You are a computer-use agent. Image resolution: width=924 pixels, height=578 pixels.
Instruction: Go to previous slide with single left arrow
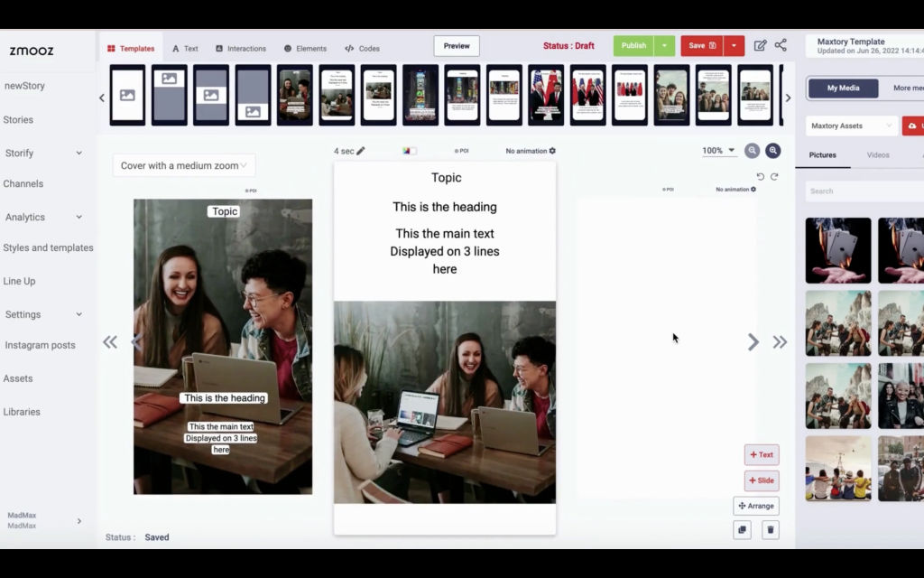(137, 341)
